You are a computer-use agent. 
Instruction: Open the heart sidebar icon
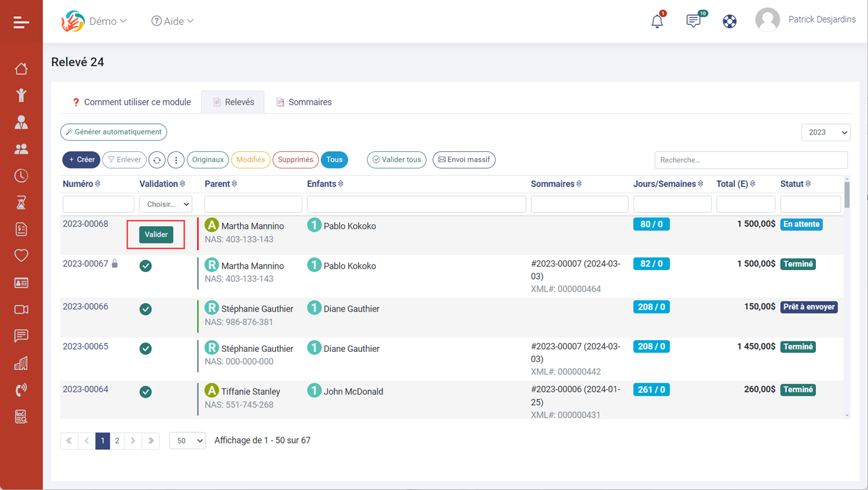(21, 256)
